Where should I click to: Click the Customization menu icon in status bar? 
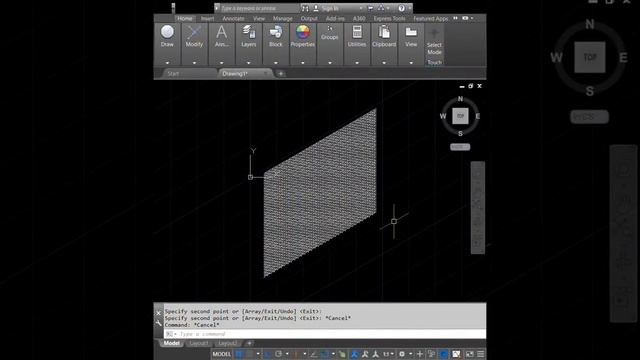[480, 354]
